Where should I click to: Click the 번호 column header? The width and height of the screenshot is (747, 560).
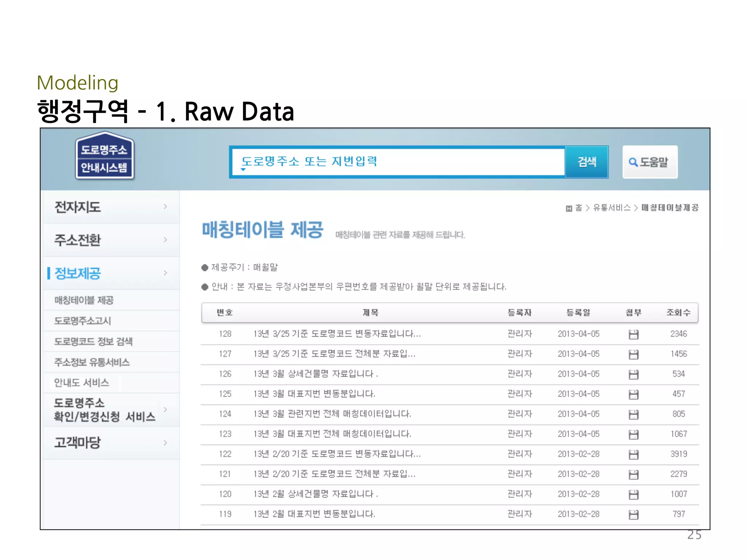click(225, 313)
